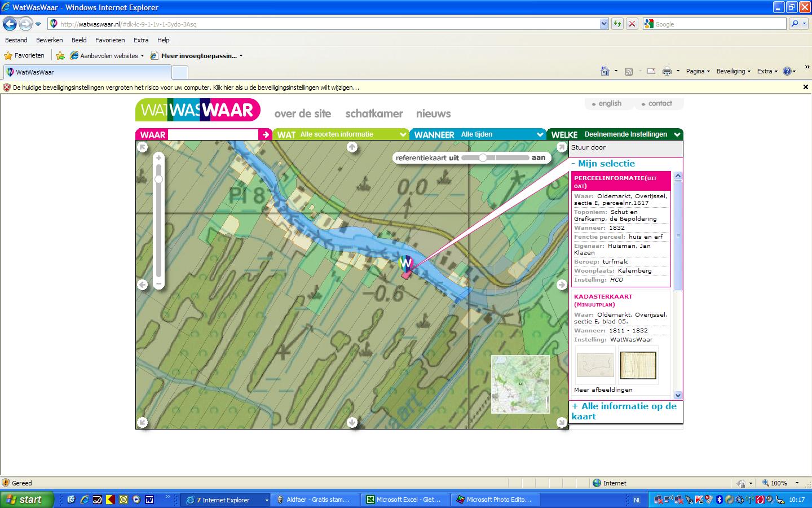Open the Beeld menu
Screen dimensions: 812x508
coord(79,40)
